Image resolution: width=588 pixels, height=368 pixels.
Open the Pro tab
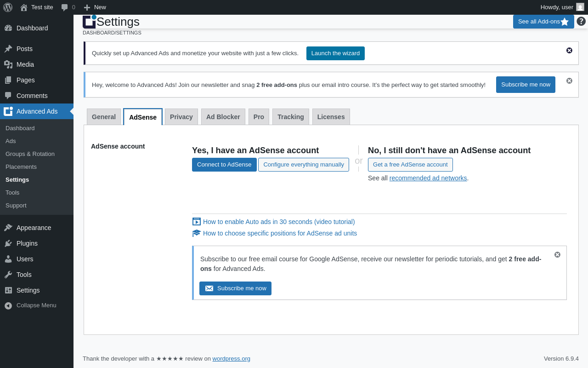(259, 117)
